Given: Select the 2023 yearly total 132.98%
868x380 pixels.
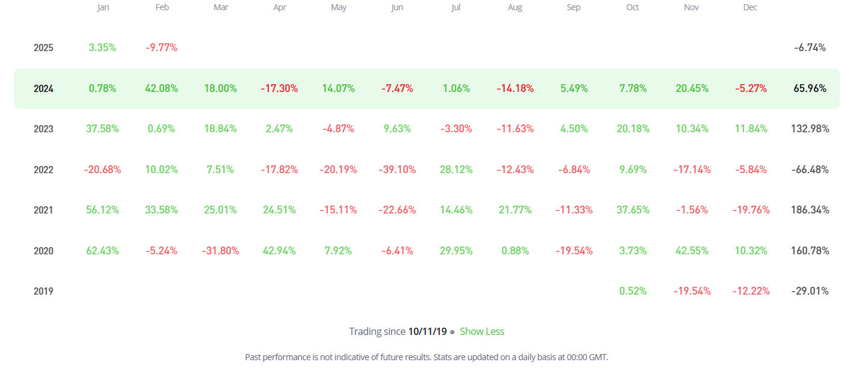Looking at the screenshot, I should click(810, 129).
